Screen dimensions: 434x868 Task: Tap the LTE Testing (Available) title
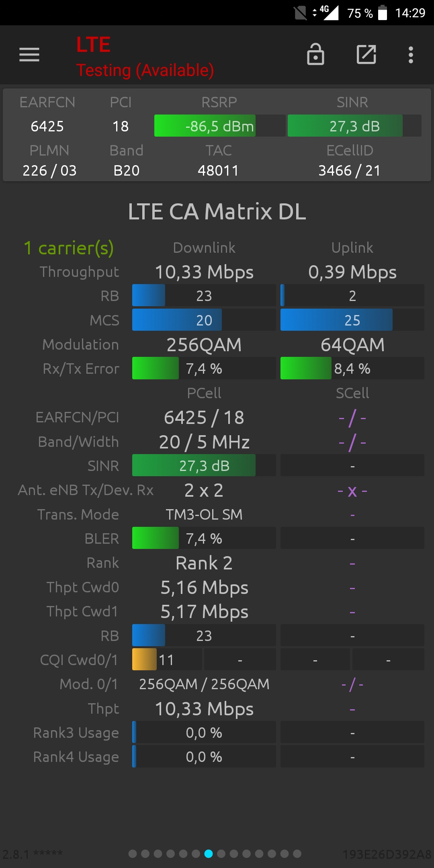pos(145,57)
